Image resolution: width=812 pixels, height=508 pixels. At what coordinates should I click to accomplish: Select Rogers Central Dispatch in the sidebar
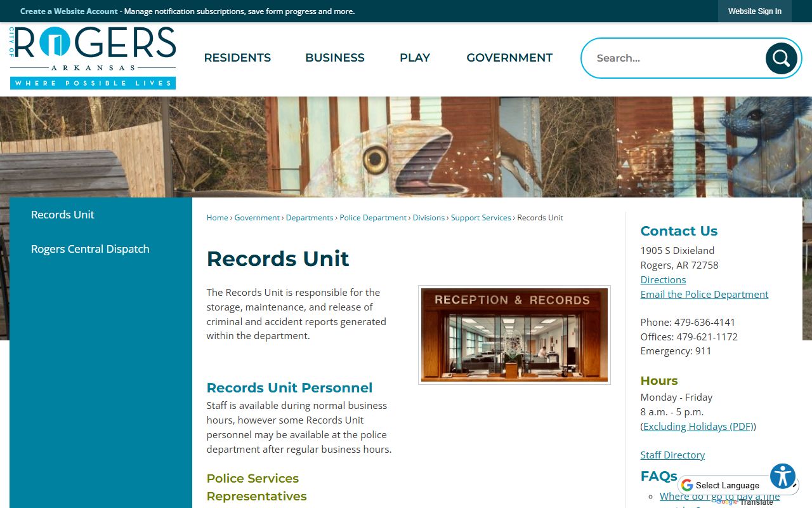pyautogui.click(x=90, y=249)
